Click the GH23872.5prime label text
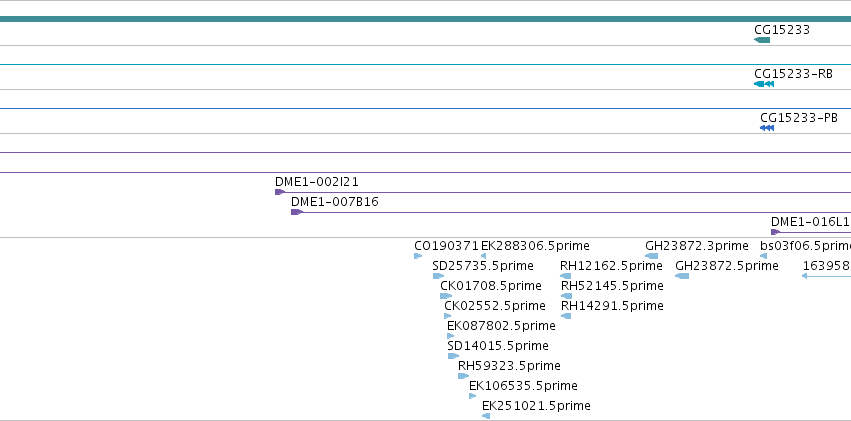851x421 pixels. point(727,266)
